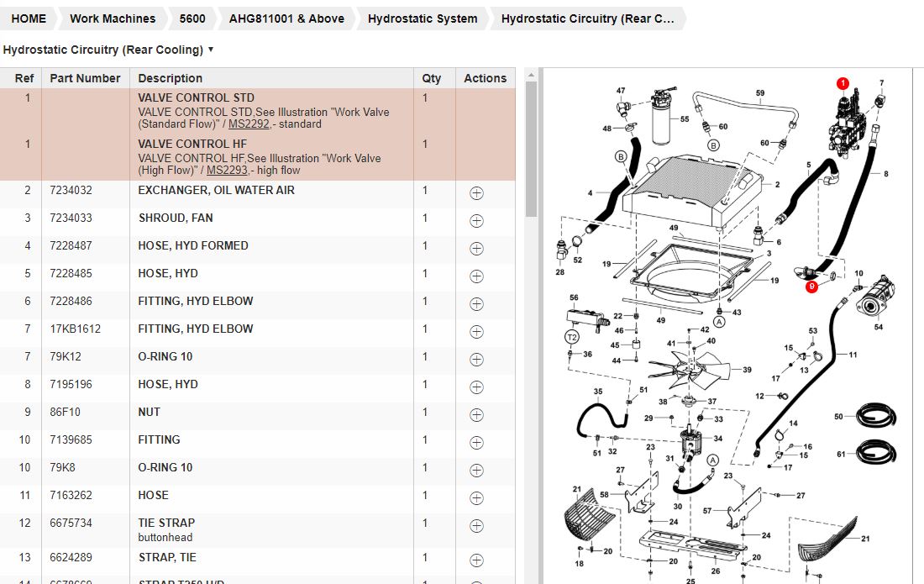Select part number 7234032
This screenshot has width=924, height=584.
pos(71,190)
